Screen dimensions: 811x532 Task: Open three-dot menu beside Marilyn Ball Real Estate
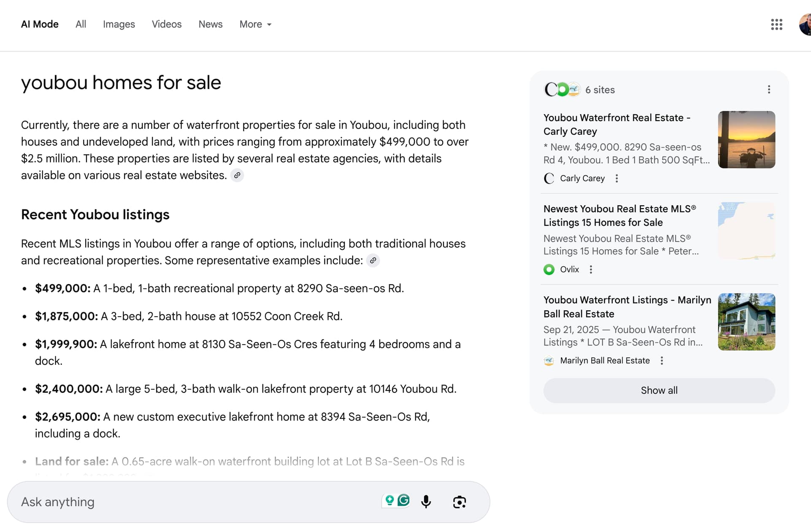pos(662,361)
